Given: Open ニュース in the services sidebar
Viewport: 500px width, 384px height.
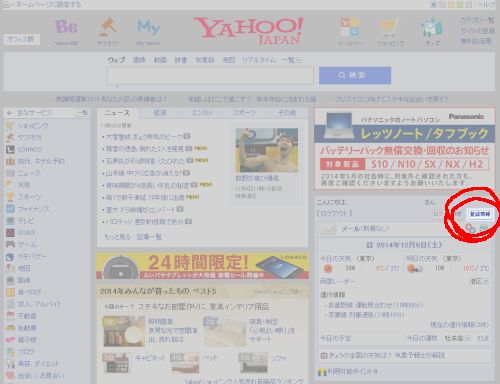Looking at the screenshot, I should (29, 173).
